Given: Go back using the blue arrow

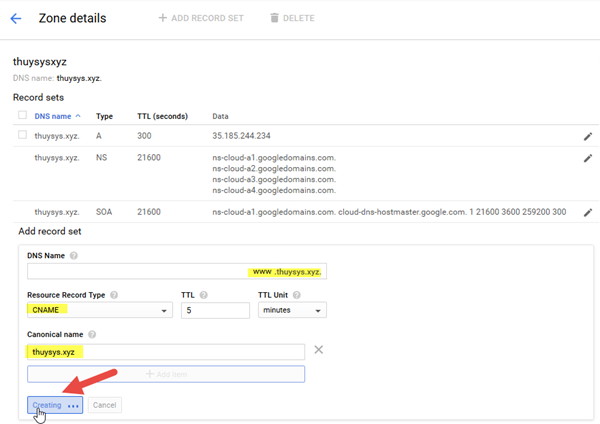Looking at the screenshot, I should (x=16, y=18).
